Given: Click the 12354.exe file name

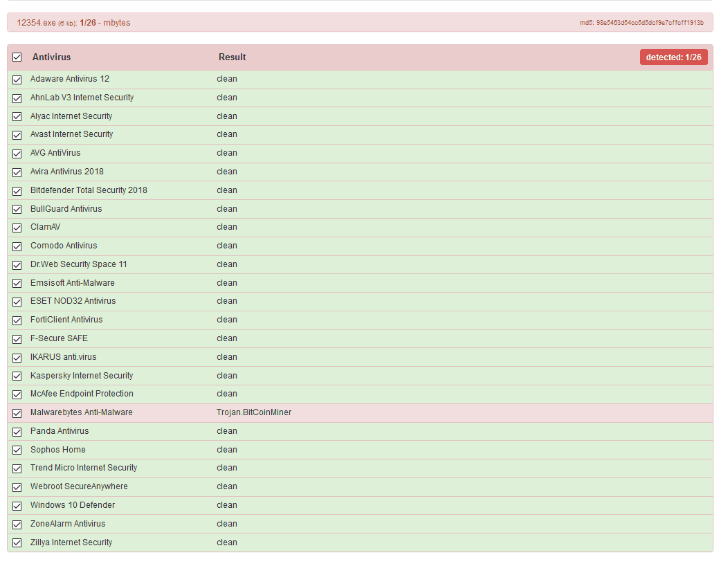Looking at the screenshot, I should pos(36,23).
